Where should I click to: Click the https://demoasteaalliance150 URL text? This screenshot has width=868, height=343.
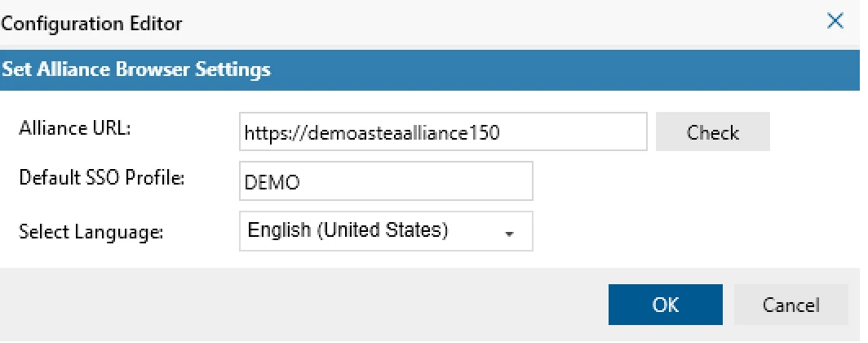click(x=372, y=133)
